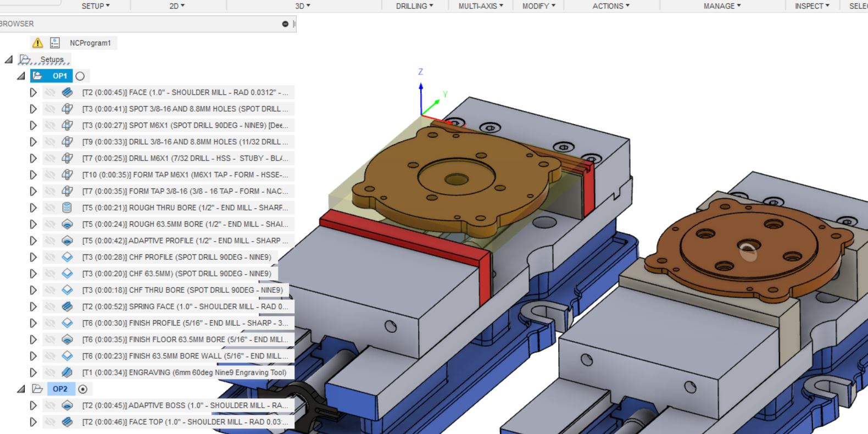868x434 pixels.
Task: Click the contour icon on CHF PROFILE row
Action: point(67,257)
